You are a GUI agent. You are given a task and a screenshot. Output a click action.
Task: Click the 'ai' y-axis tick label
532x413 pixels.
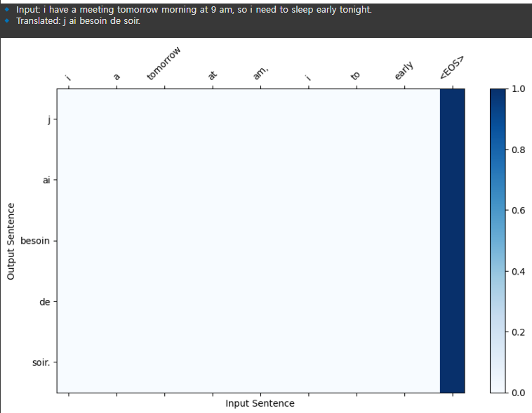[x=46, y=181]
